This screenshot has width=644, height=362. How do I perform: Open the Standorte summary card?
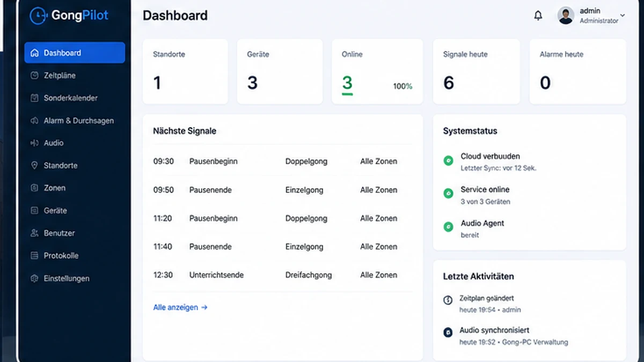coord(185,71)
